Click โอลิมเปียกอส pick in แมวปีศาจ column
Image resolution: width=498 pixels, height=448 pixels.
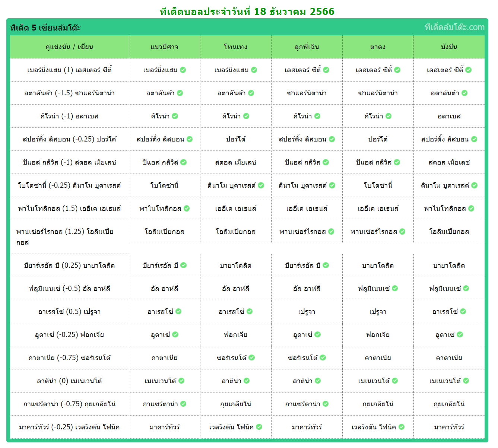click(165, 232)
